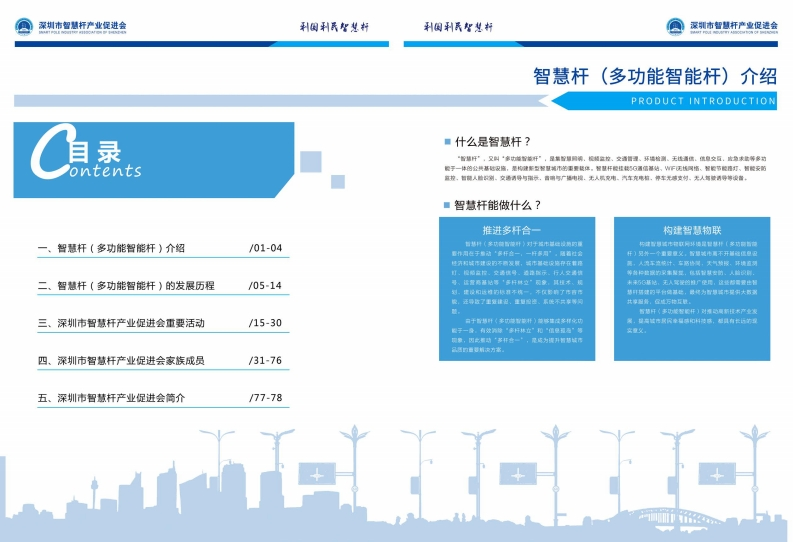Select the title 智慧杆（多功能智能杆）介绍
This screenshot has height=542, width=793.
[655, 76]
